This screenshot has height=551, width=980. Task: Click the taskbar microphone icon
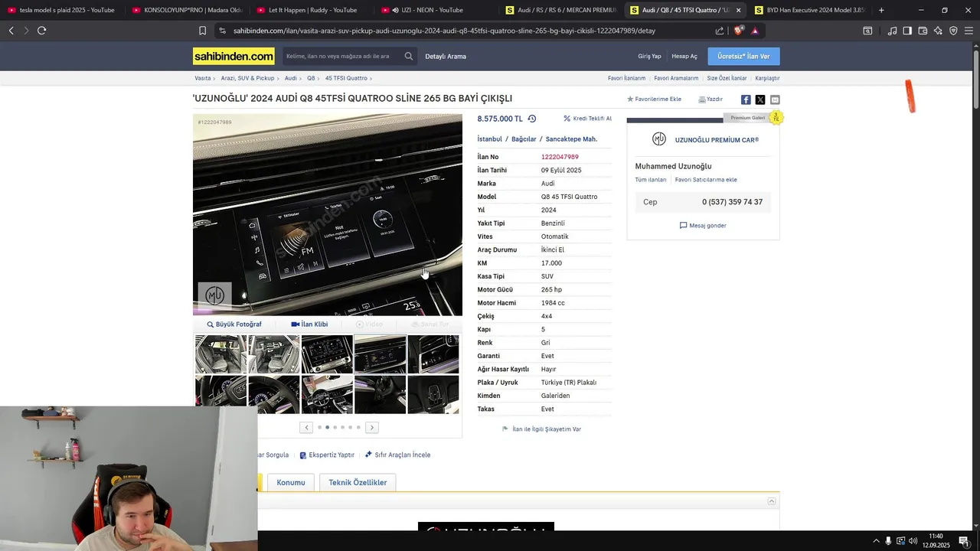(x=888, y=541)
